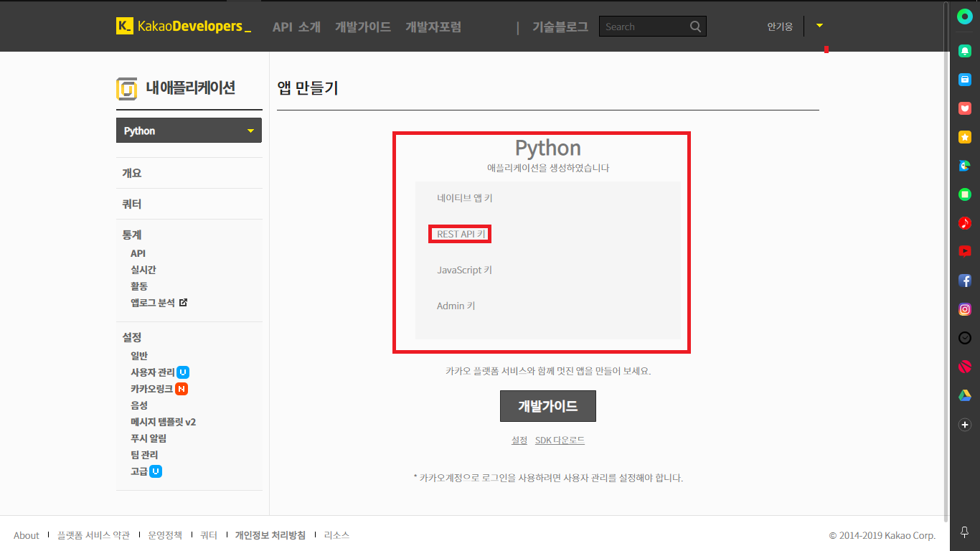Image resolution: width=980 pixels, height=551 pixels.
Task: Open 실시간 statistics item
Action: pyautogui.click(x=143, y=270)
